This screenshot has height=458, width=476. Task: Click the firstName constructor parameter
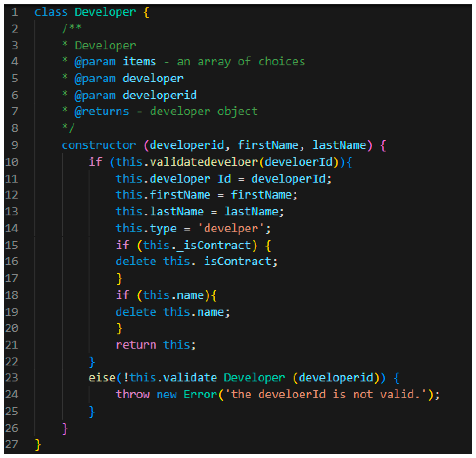(268, 145)
